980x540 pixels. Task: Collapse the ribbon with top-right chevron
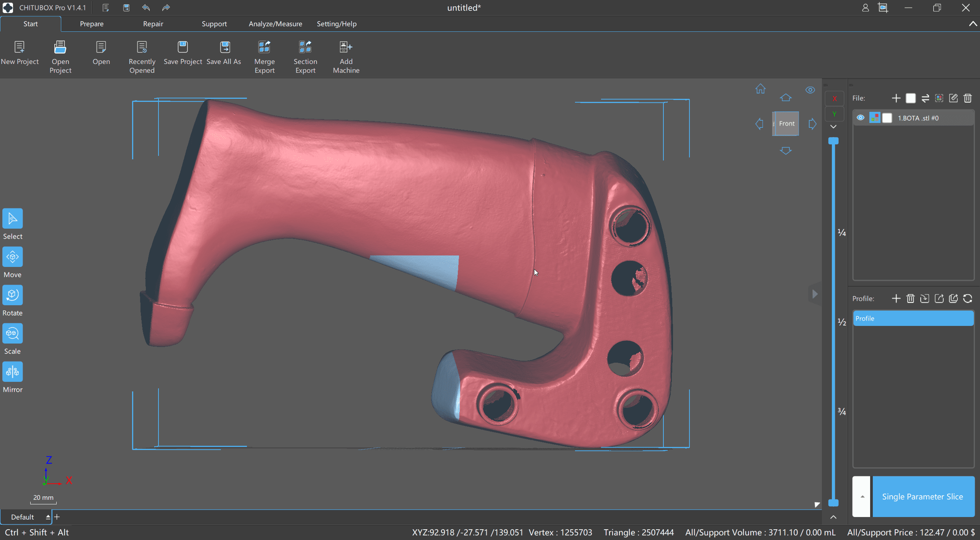point(973,24)
